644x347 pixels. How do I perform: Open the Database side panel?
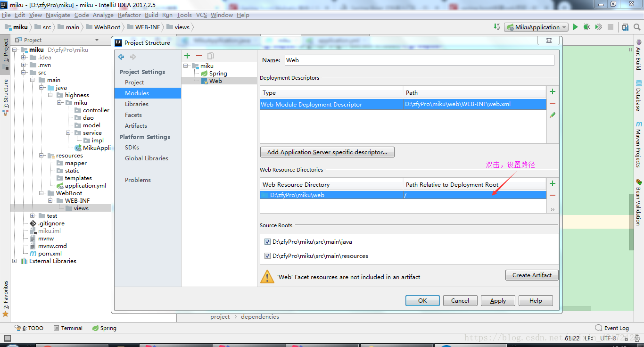638,95
